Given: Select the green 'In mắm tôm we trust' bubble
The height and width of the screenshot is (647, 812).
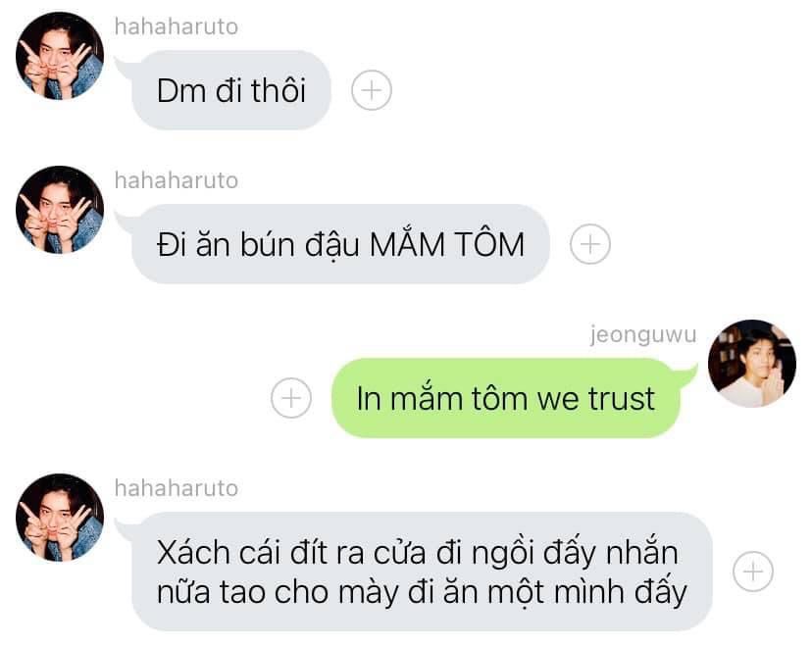Looking at the screenshot, I should (506, 398).
